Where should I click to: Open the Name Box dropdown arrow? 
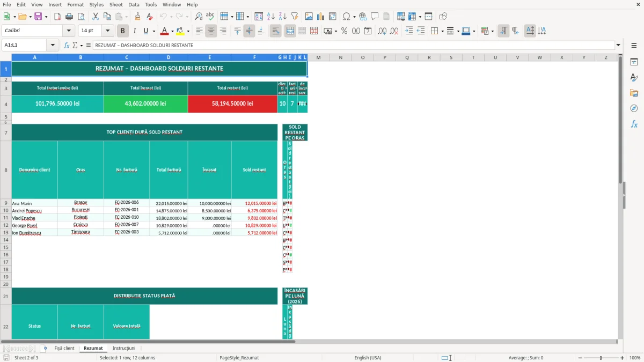point(53,45)
